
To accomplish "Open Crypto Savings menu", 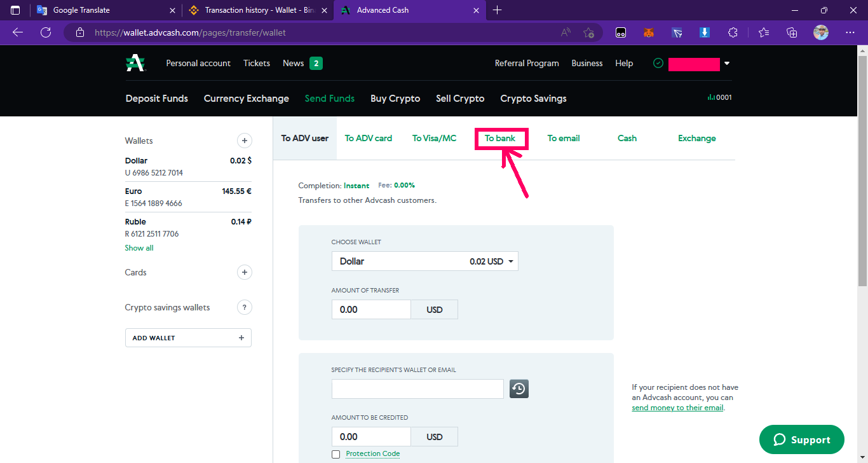I will click(x=533, y=99).
